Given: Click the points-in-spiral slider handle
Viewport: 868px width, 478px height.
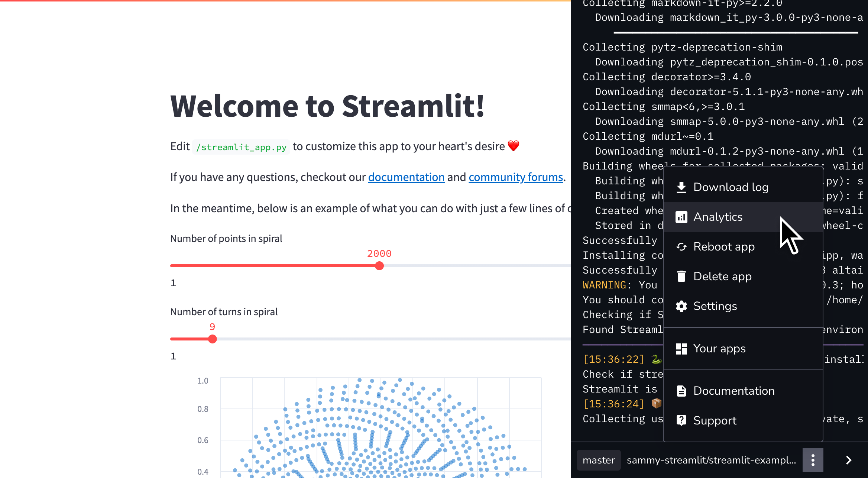Looking at the screenshot, I should [379, 265].
